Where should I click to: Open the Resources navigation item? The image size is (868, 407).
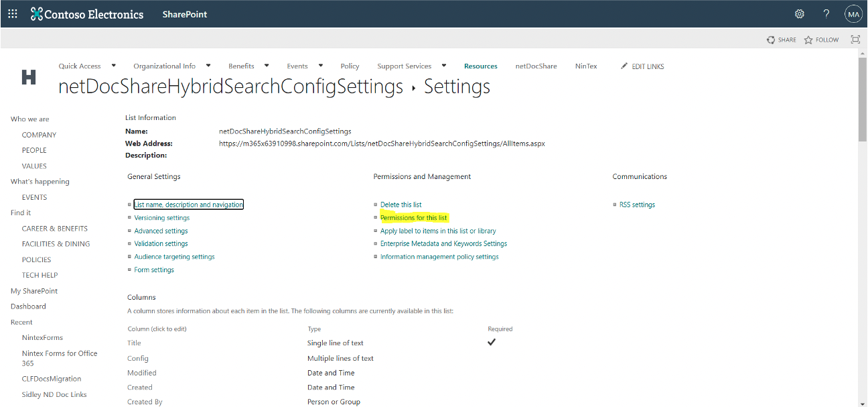[x=481, y=66]
